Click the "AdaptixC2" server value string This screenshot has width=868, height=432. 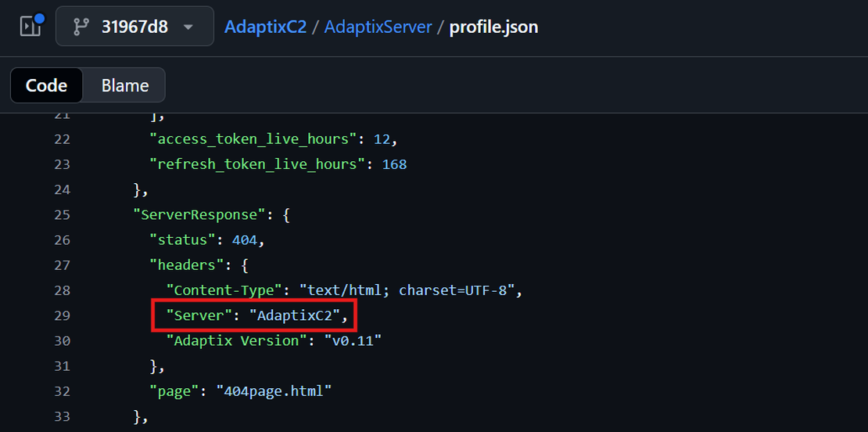pyautogui.click(x=293, y=315)
